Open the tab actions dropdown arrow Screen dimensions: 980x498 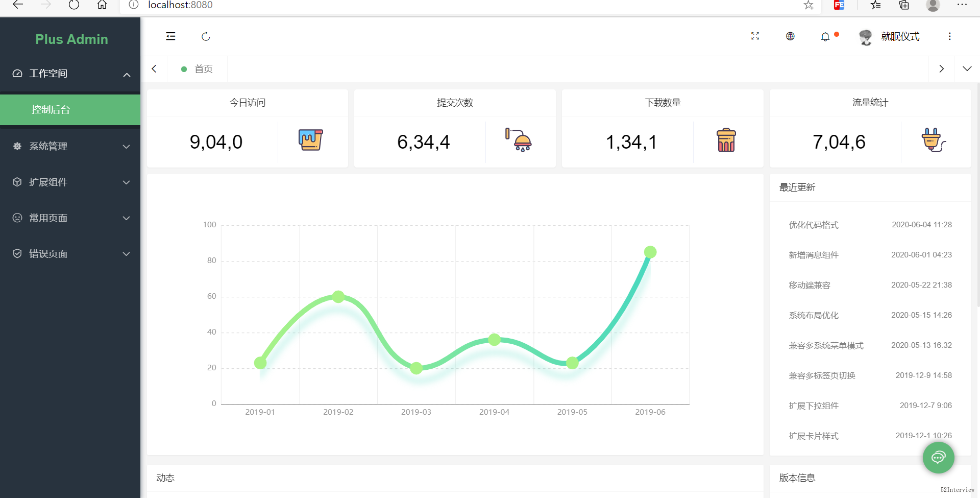[967, 68]
